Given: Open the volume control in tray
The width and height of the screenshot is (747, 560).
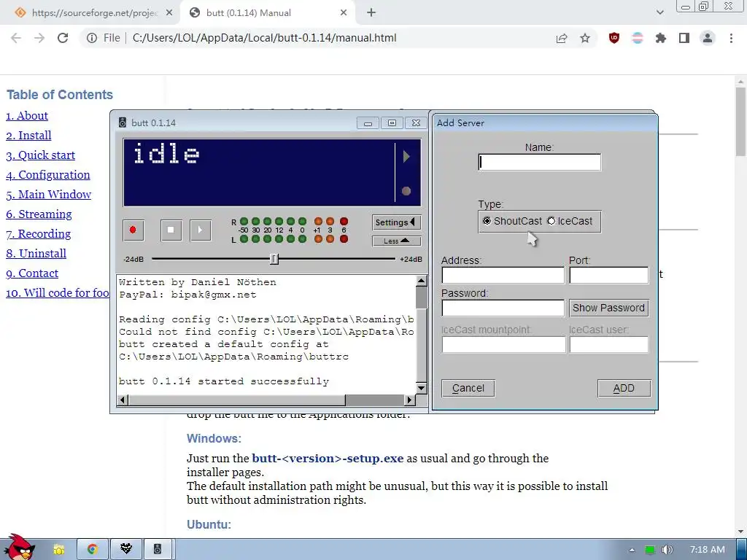Looking at the screenshot, I should [x=667, y=550].
